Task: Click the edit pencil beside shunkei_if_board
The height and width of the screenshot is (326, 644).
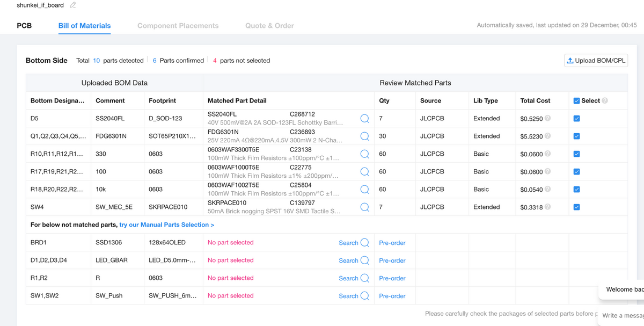Action: [x=73, y=5]
